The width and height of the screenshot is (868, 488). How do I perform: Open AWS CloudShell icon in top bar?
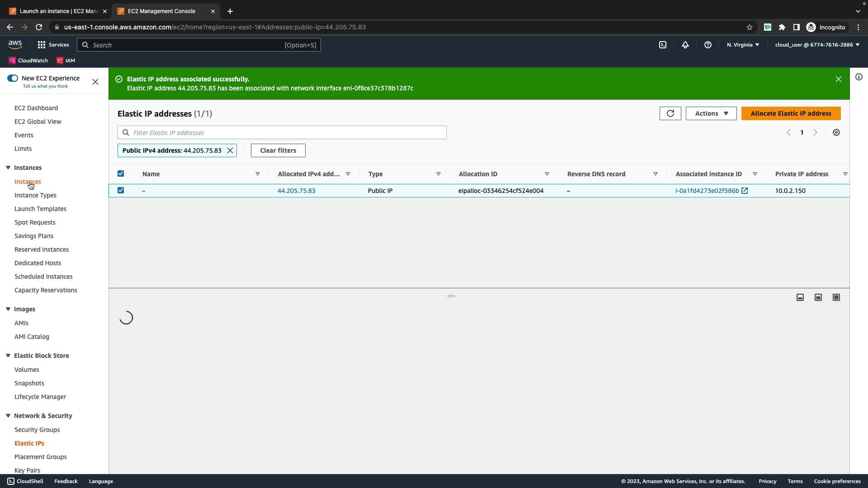pos(663,45)
